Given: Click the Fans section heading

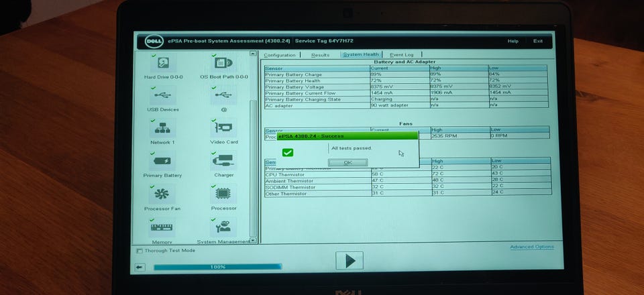Looking at the screenshot, I should point(405,123).
